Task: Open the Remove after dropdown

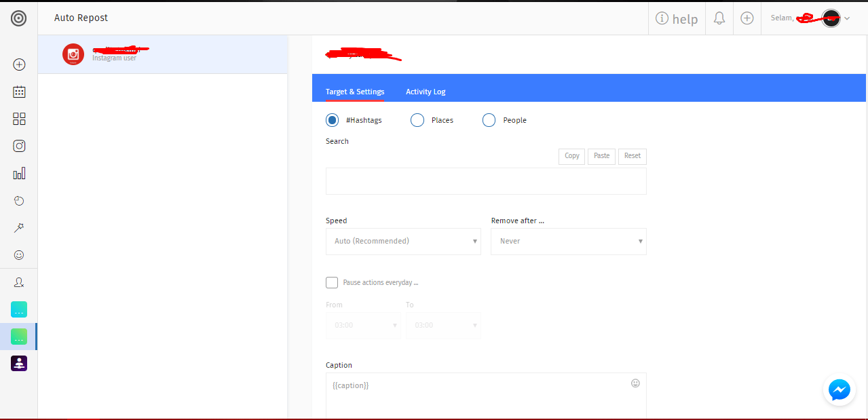Action: coord(569,242)
